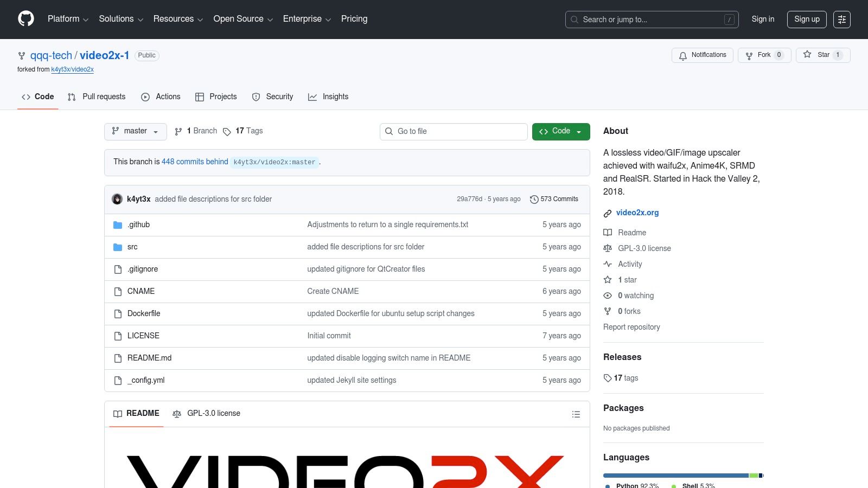The image size is (868, 488).
Task: Click the GitHub logo icon
Action: coord(25,18)
